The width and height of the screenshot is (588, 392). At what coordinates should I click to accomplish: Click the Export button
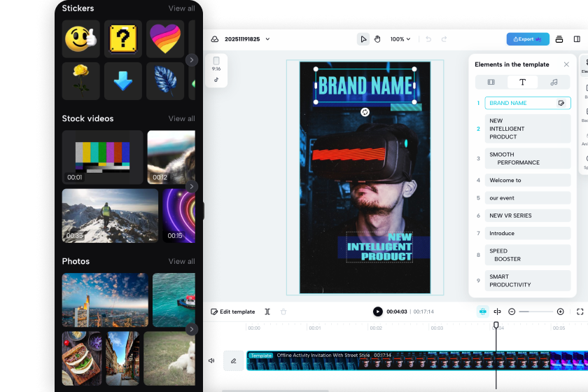click(x=528, y=39)
